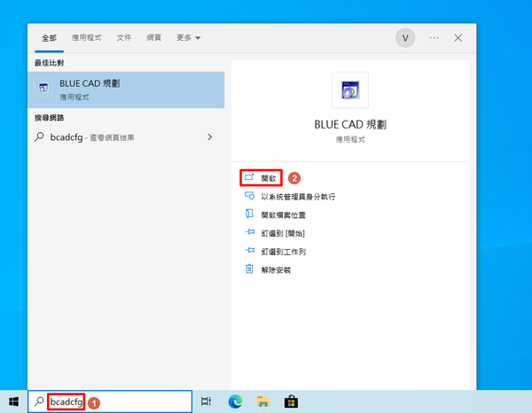Click the search magnifier icon in taskbar
532x413 pixels.
tap(39, 401)
